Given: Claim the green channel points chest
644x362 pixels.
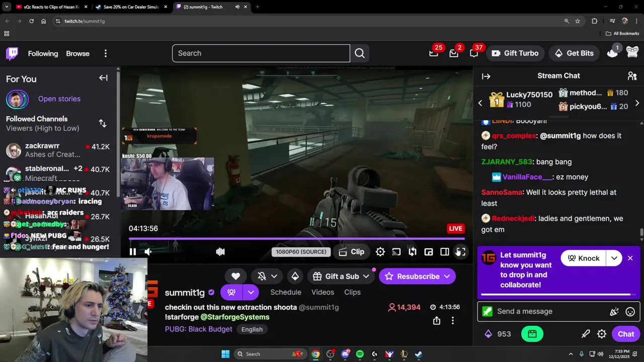Looking at the screenshot, I should (532, 334).
